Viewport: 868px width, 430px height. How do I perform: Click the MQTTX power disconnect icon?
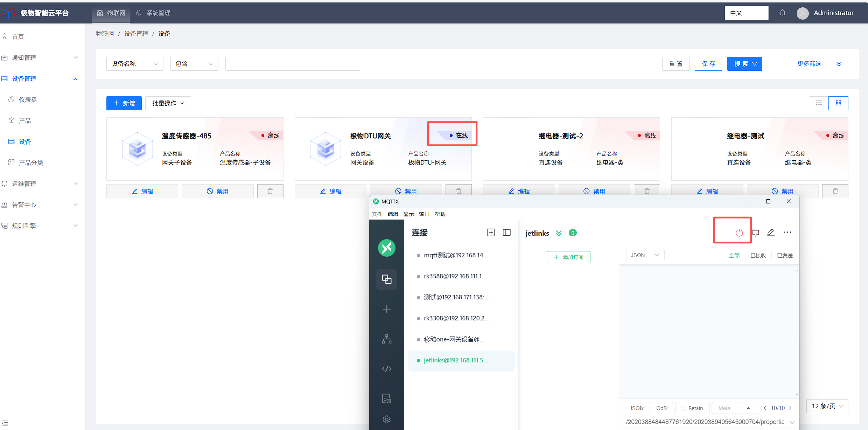tap(739, 233)
